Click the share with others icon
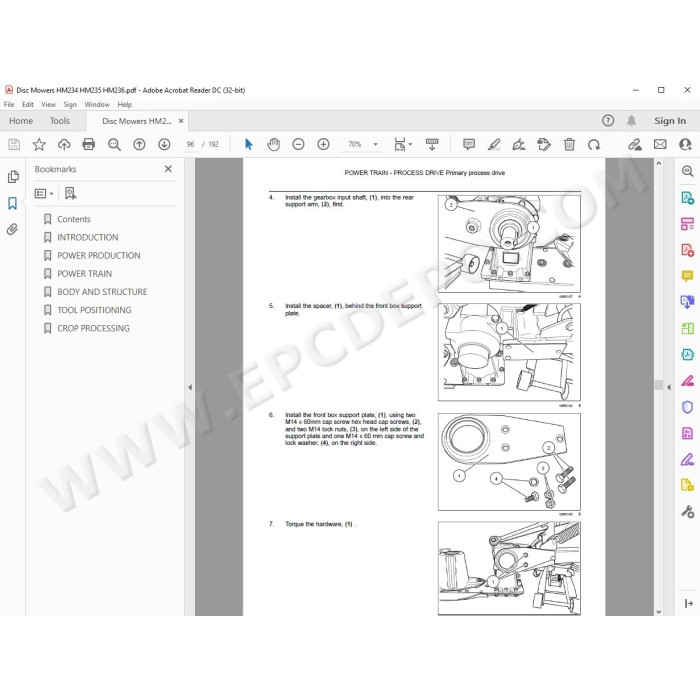The image size is (700, 700). [685, 144]
